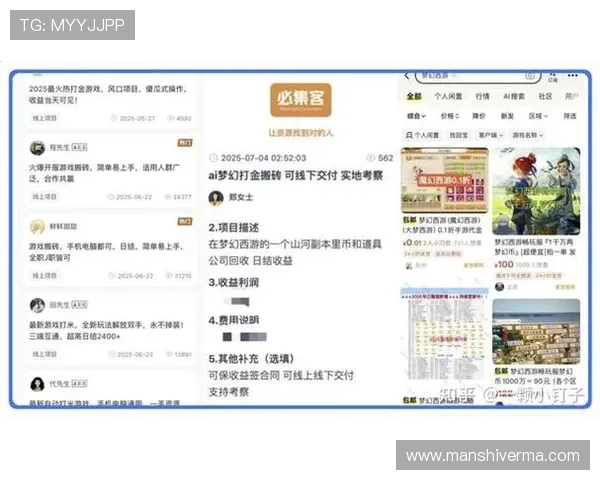Click the 梦幻西游 search input field

tap(478, 76)
